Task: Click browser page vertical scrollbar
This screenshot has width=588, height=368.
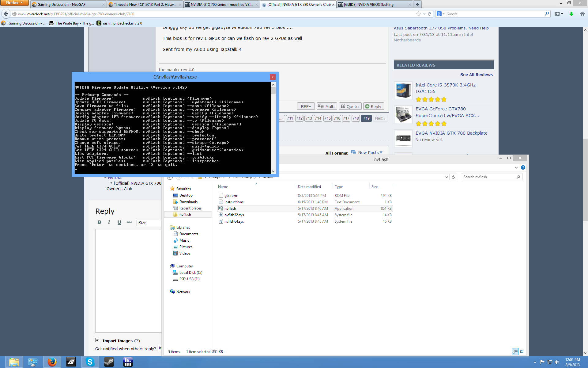Action: click(x=585, y=191)
